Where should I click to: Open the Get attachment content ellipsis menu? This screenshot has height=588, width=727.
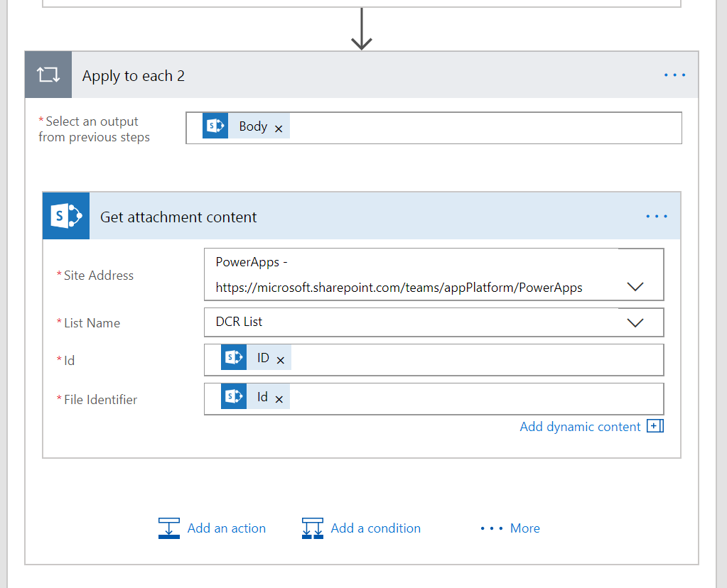tap(656, 217)
